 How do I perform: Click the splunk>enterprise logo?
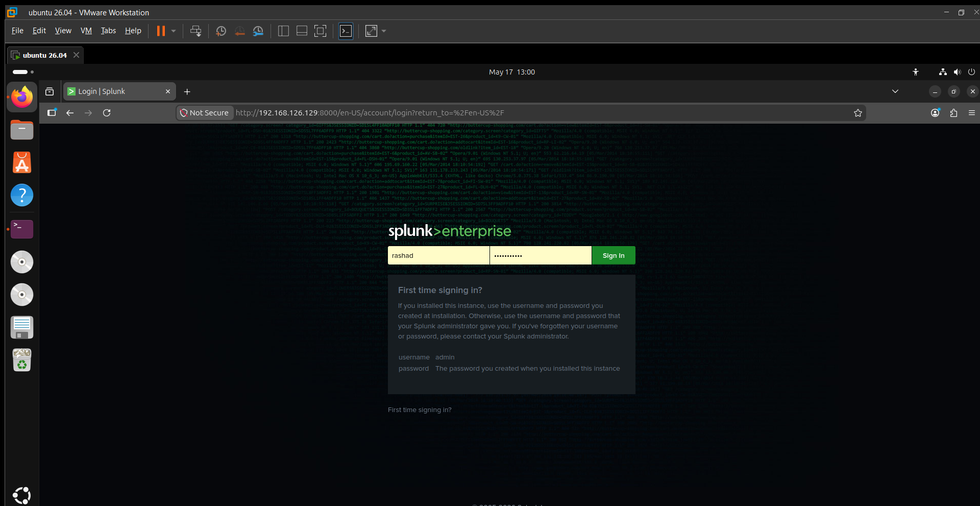click(450, 231)
